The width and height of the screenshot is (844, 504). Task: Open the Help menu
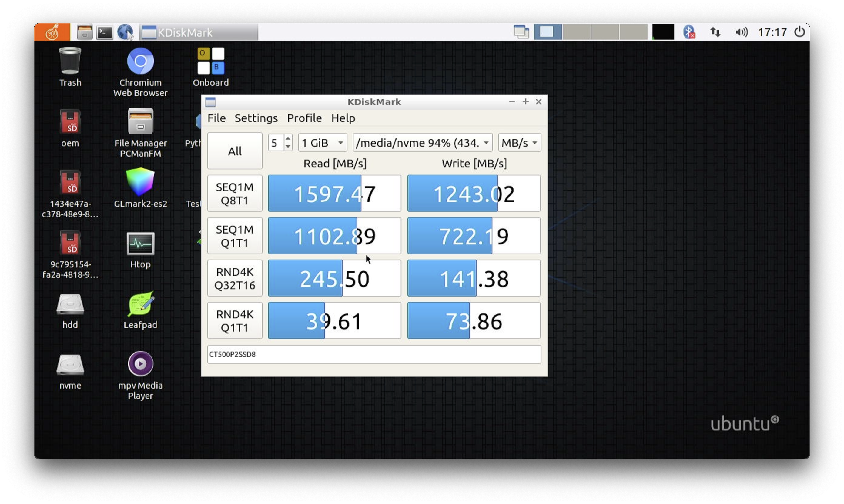coord(343,118)
